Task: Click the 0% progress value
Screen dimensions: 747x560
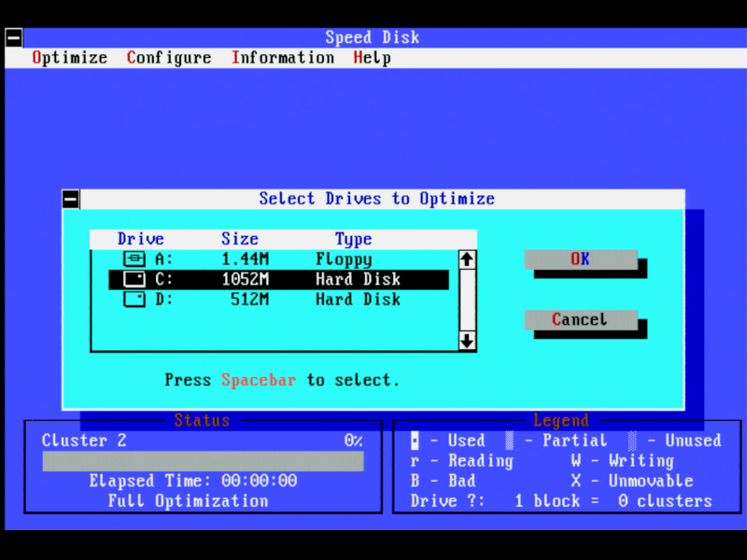Action: click(x=354, y=441)
